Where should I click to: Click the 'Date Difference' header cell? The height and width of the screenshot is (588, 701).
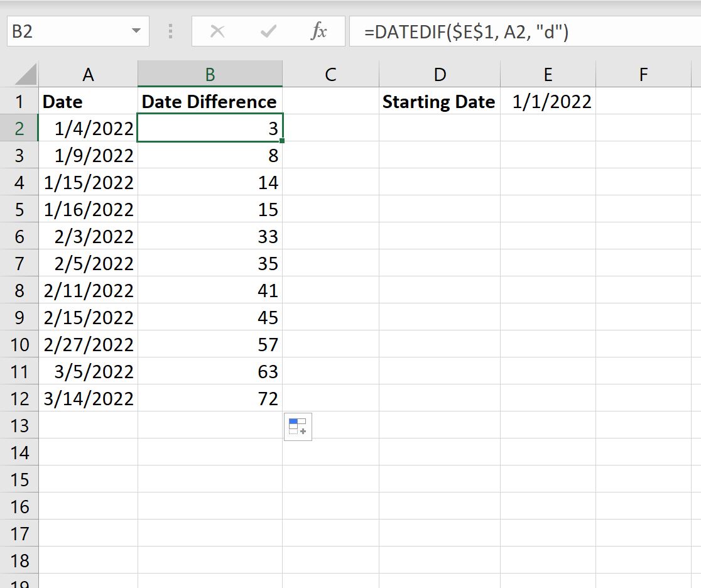point(210,102)
